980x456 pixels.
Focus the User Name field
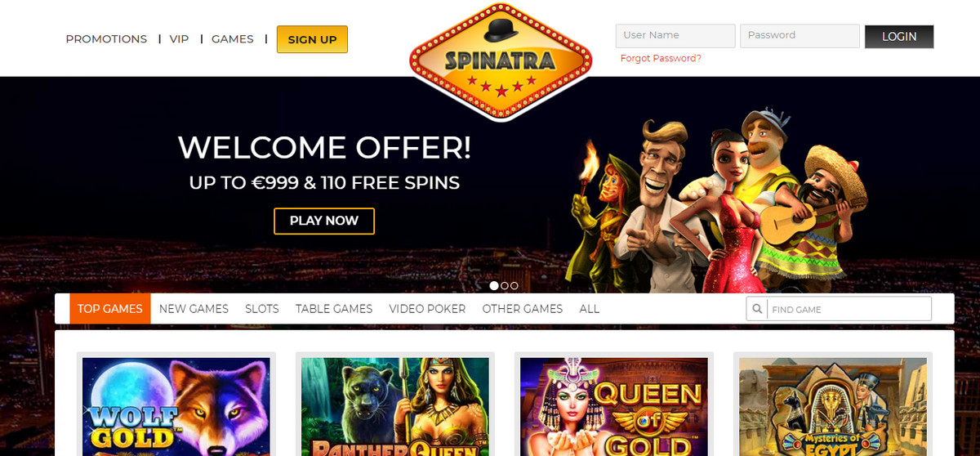coord(675,36)
